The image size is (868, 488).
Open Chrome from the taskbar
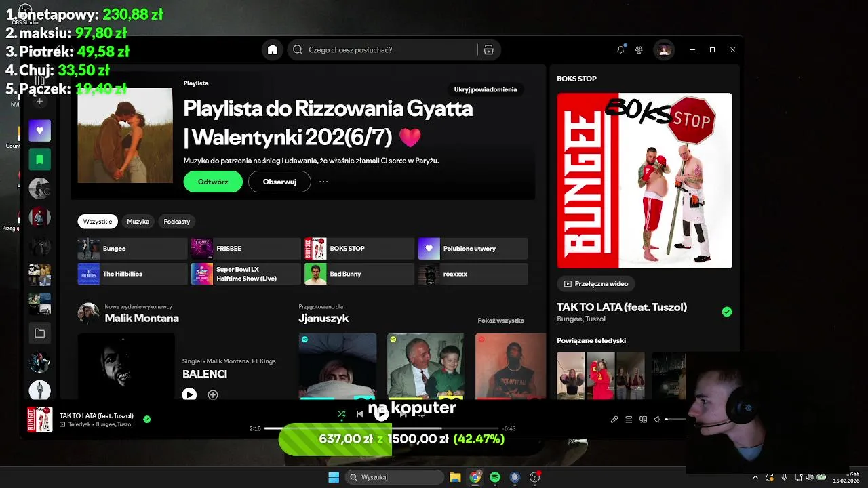[x=475, y=477]
